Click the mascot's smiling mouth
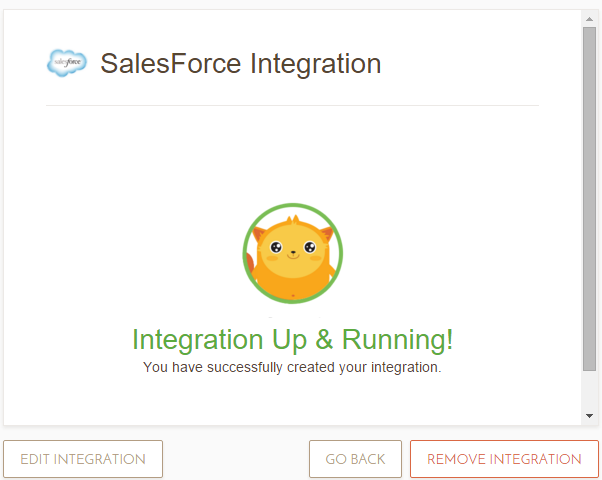This screenshot has width=602, height=480. 293,254
